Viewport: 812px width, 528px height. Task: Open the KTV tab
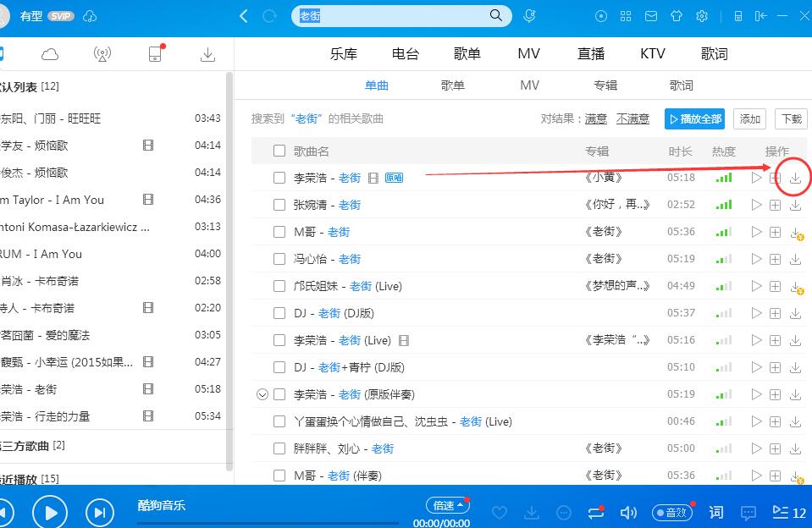[653, 54]
